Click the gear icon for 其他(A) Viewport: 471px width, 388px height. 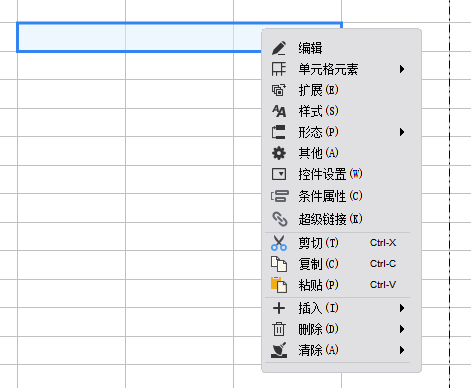coord(279,153)
